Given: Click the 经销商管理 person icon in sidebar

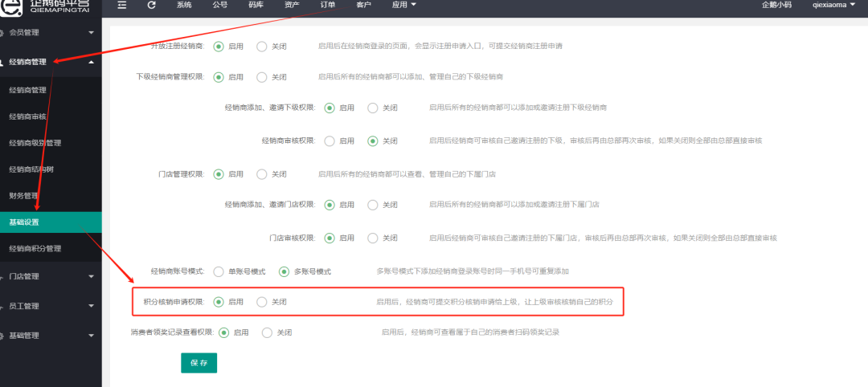Looking at the screenshot, I should [x=3, y=62].
